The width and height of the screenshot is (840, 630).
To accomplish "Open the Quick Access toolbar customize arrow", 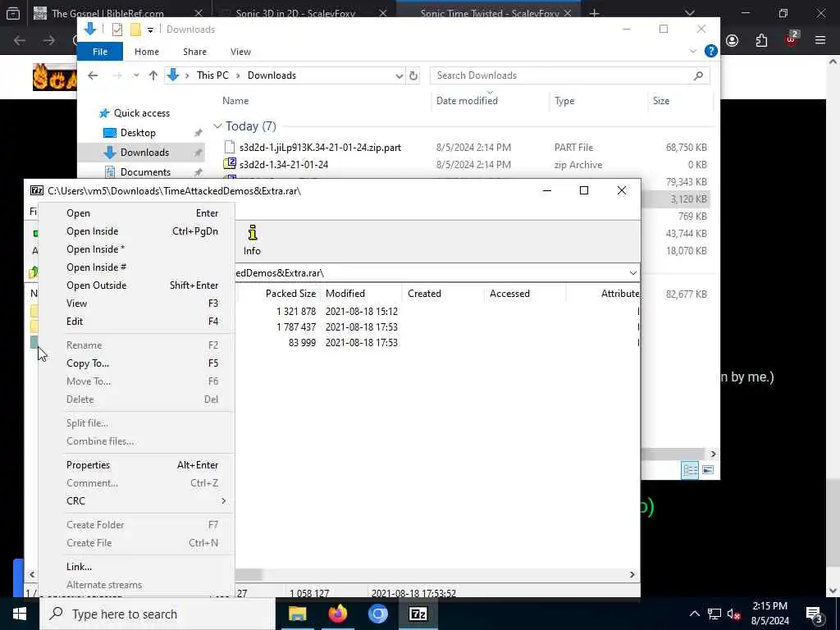I will point(151,30).
